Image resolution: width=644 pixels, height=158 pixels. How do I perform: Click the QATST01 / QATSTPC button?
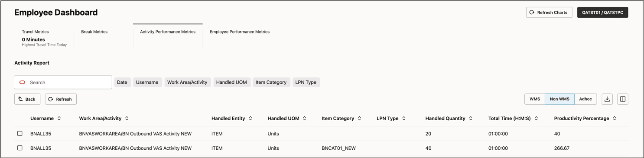pyautogui.click(x=602, y=13)
